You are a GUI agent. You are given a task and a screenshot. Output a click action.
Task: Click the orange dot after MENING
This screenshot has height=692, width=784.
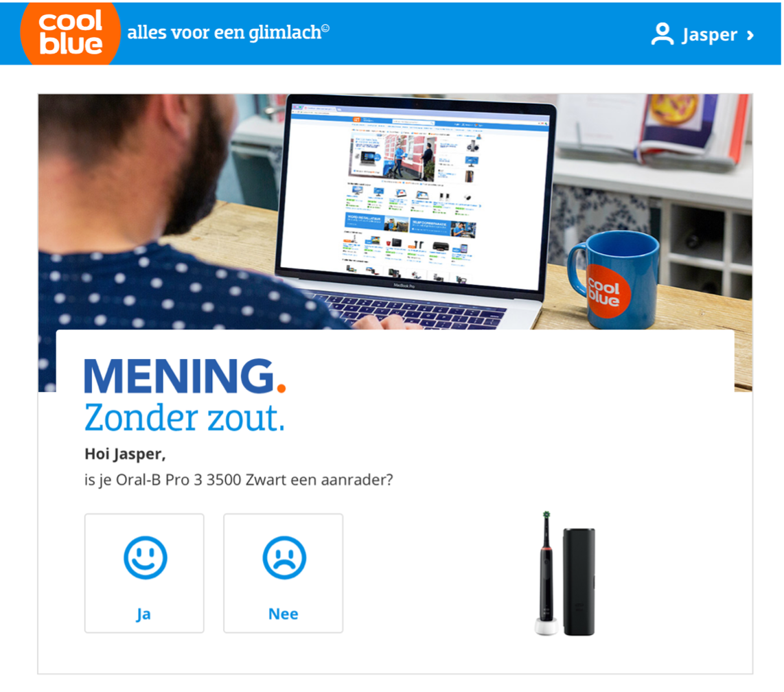click(x=281, y=388)
